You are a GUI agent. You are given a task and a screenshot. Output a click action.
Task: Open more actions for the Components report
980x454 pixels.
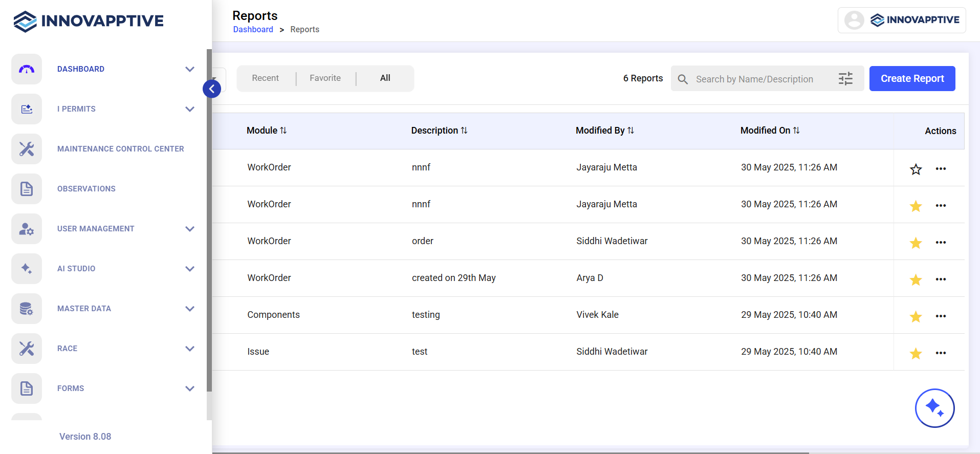point(941,316)
